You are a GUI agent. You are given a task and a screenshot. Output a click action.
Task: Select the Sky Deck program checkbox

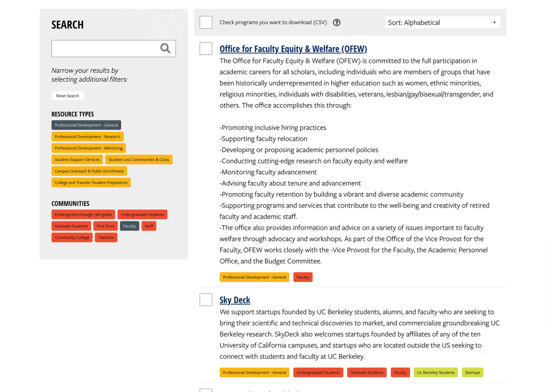point(206,300)
